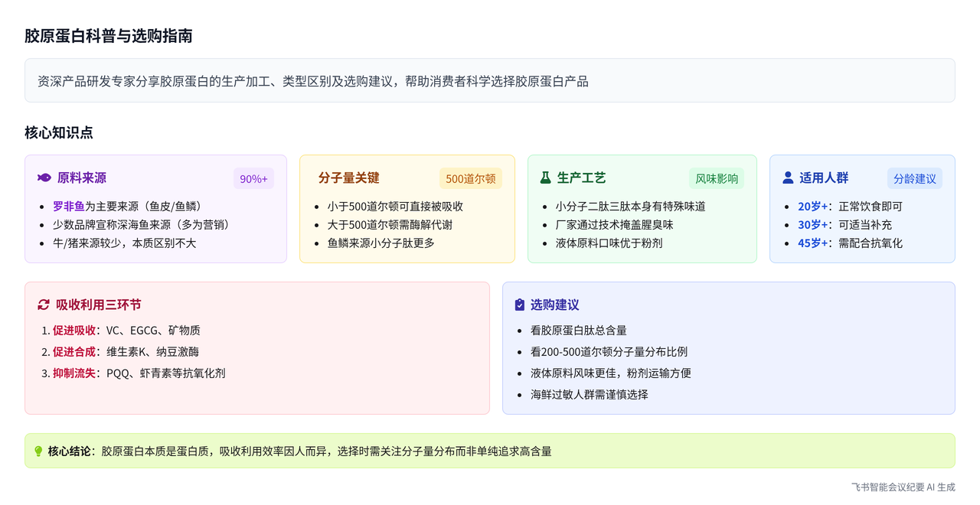
Task: Select the 45岁+ age label
Action: (x=813, y=243)
